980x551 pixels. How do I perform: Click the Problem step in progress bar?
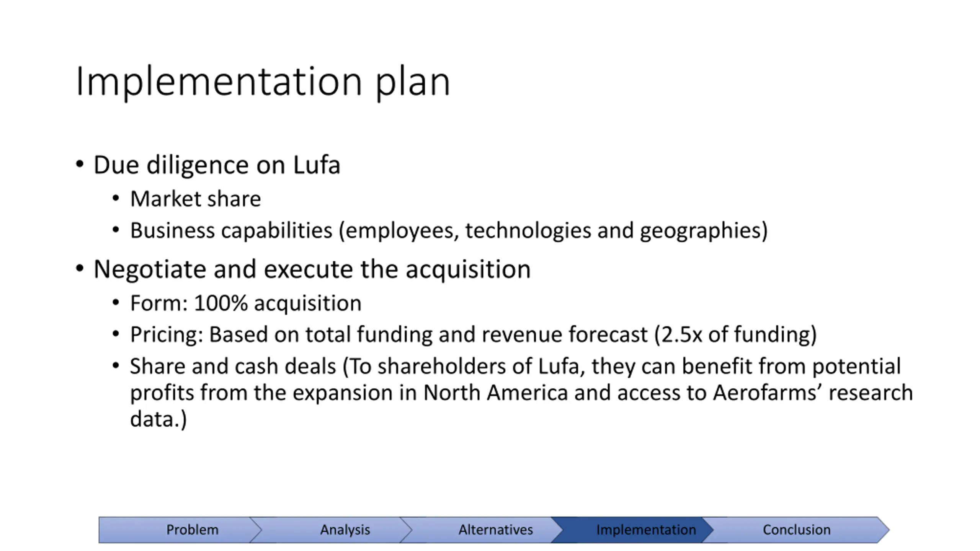click(x=180, y=530)
